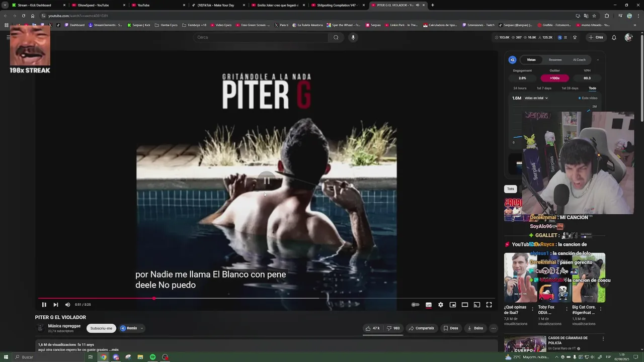Open the 'Spin the Wheel' bookmark
Image resolution: width=644 pixels, height=362 pixels.
click(x=343, y=25)
